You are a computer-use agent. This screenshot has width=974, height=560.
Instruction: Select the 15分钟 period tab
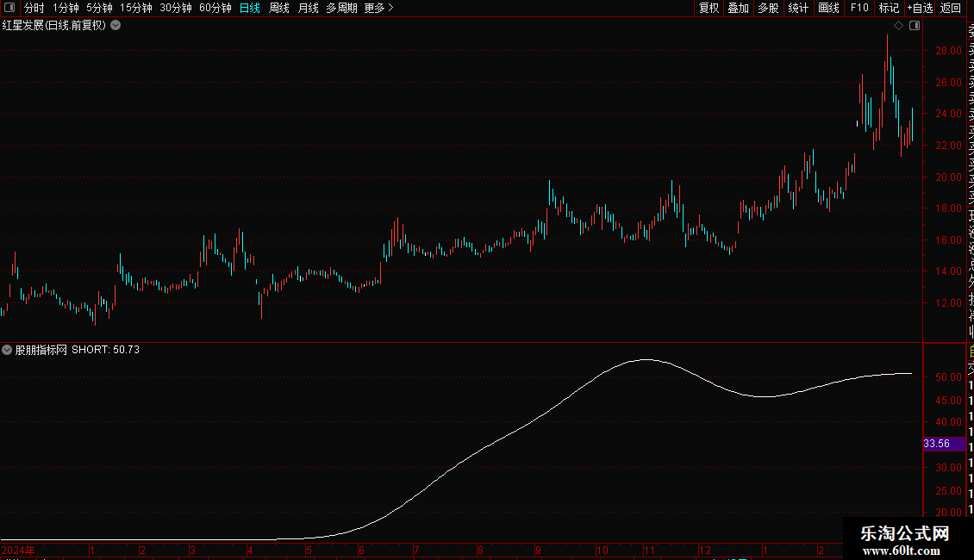point(136,8)
